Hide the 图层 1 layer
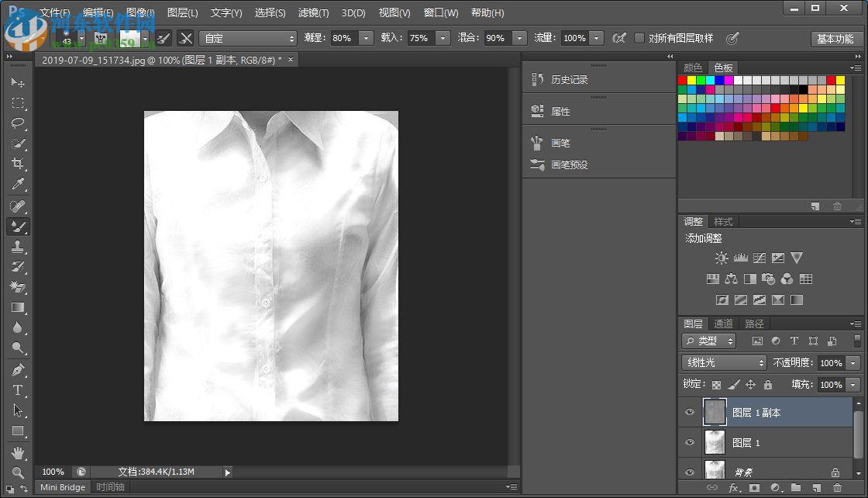Screen dimensions: 868x498 (690, 442)
